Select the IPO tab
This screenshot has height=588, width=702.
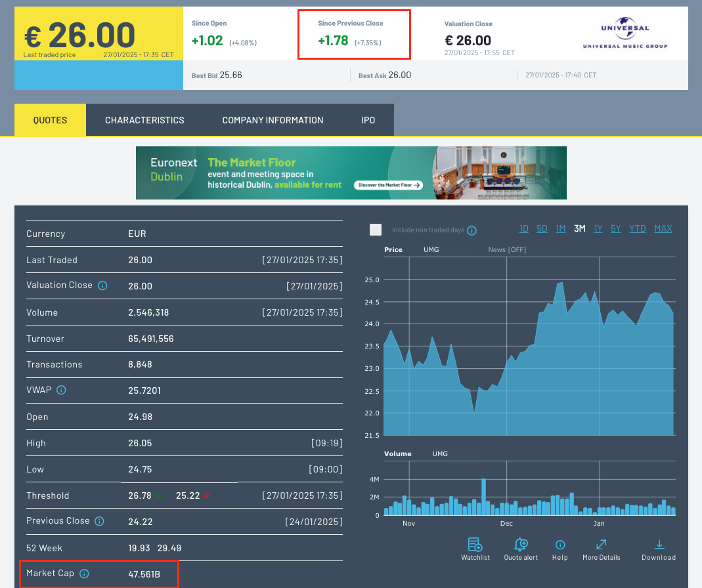pyautogui.click(x=368, y=120)
